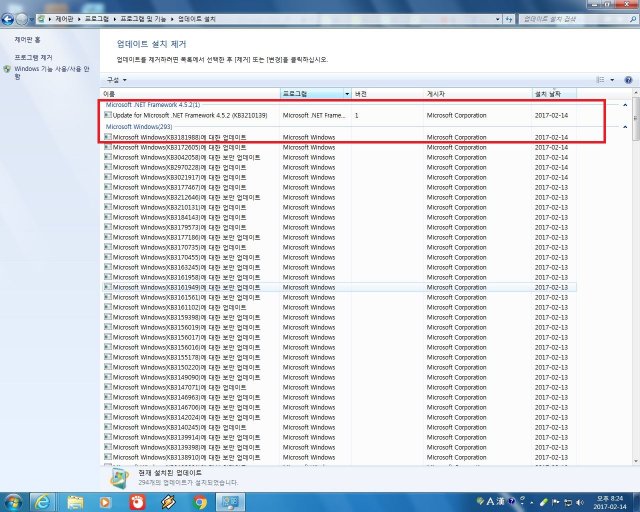Image resolution: width=640 pixels, height=512 pixels.
Task: Refresh the address bar location
Action: (x=509, y=19)
